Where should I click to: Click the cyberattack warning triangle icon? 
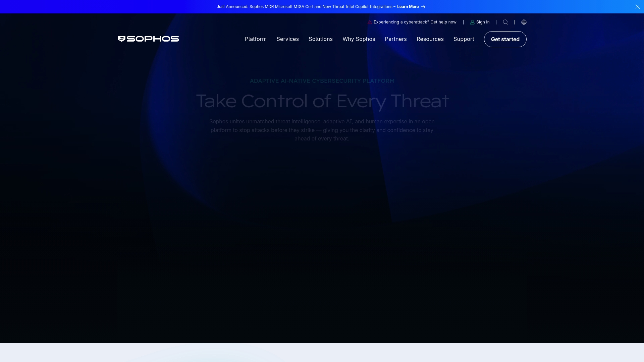point(370,22)
